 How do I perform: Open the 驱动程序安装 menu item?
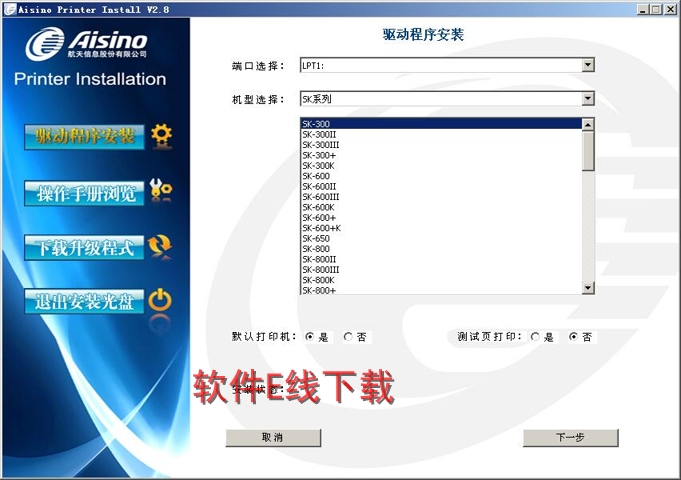pos(85,136)
